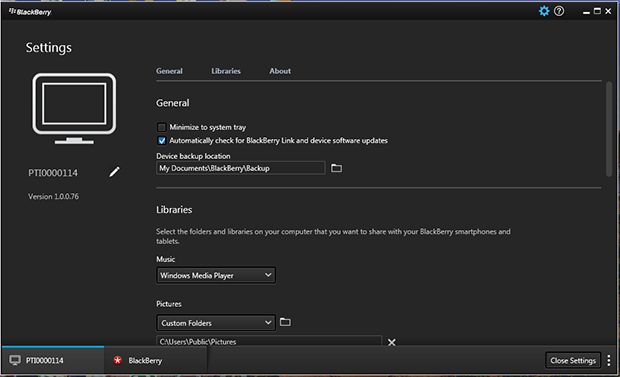620x377 pixels.
Task: Click the Device backup location text field
Action: point(241,168)
